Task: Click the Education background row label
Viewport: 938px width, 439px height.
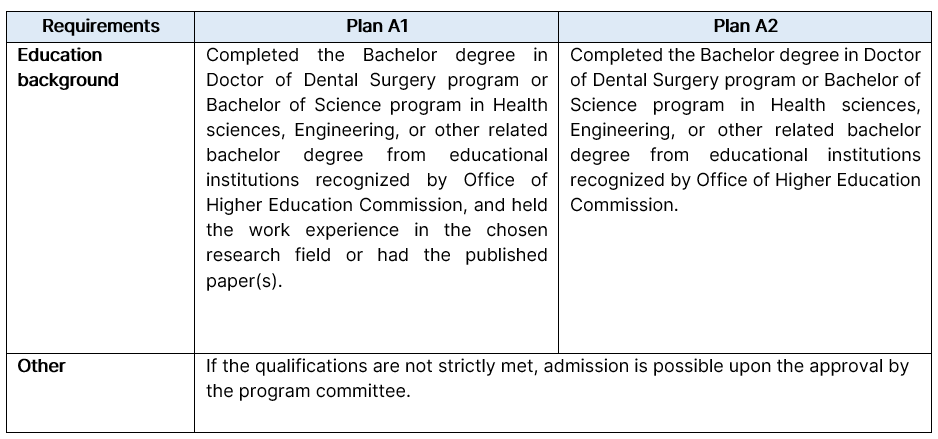Action: point(68,67)
